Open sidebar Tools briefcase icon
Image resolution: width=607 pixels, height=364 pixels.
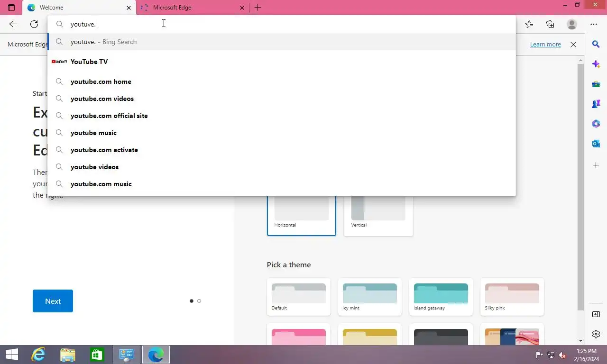point(596,84)
